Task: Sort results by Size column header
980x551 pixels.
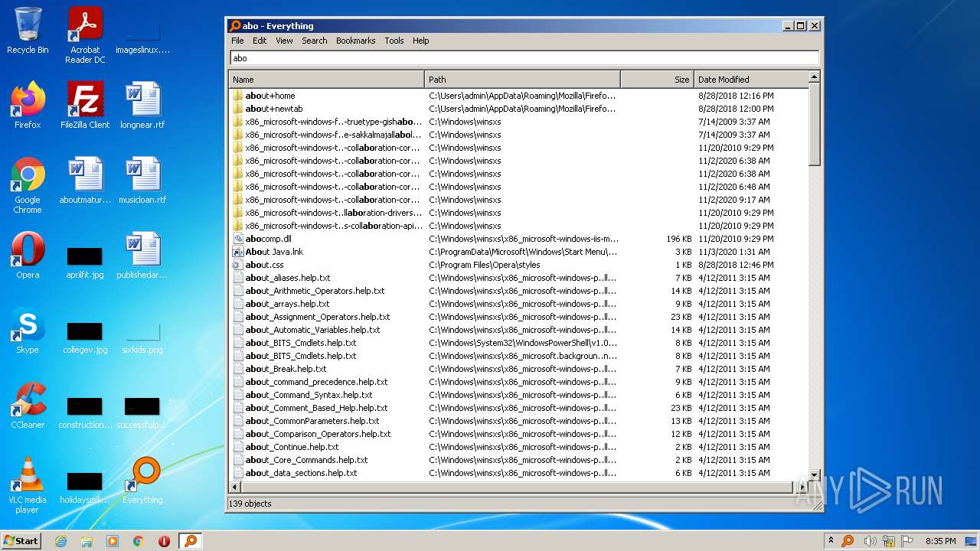Action: click(657, 80)
